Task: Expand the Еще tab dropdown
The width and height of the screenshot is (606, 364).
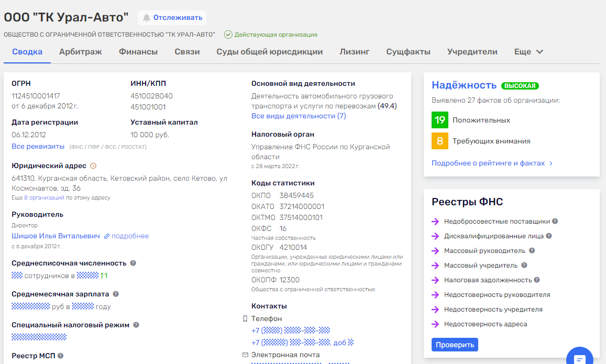Action: (528, 52)
